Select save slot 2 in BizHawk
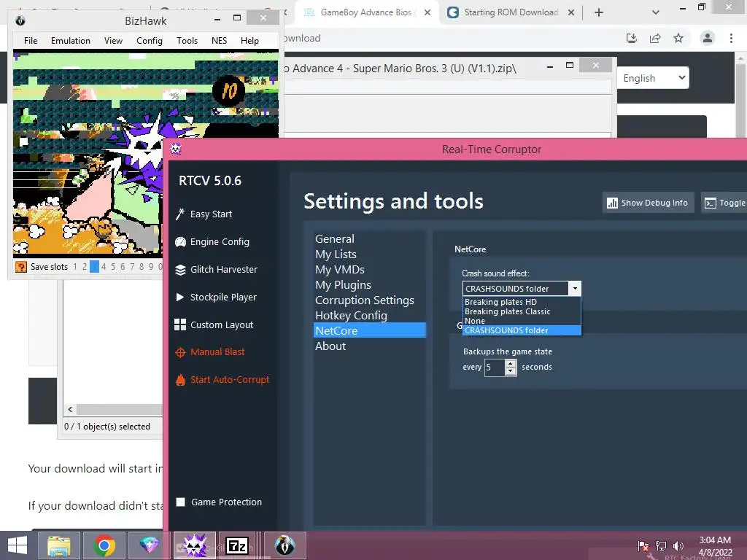Screen dimensions: 747x560 point(85,267)
